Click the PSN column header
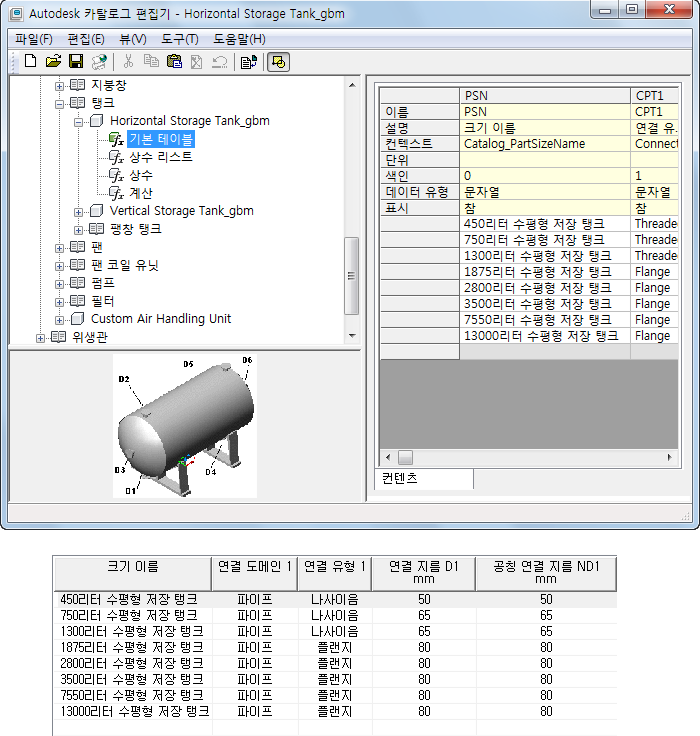This screenshot has width=700, height=736. coord(545,96)
